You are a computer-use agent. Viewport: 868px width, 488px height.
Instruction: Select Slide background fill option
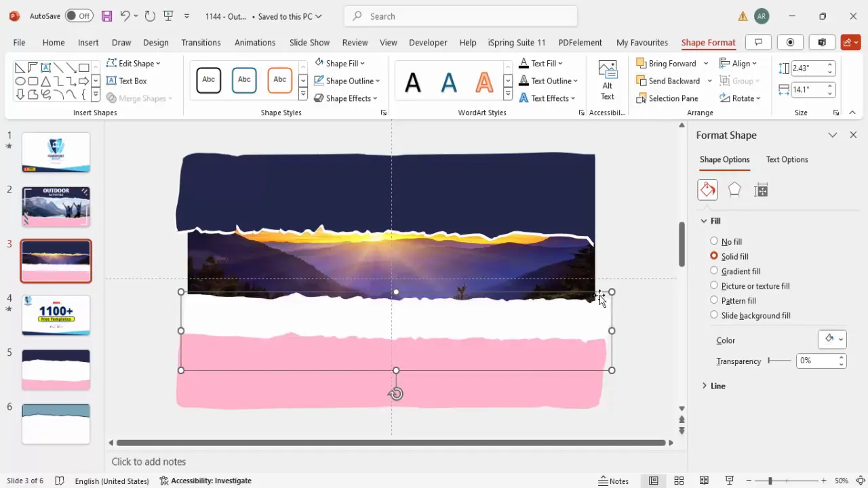pos(749,315)
